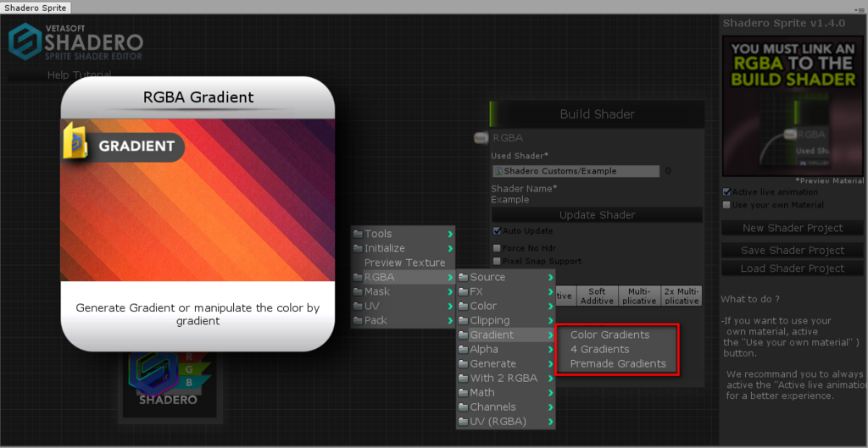Expand the Mask submenu arrow
This screenshot has width=868, height=448.
[450, 291]
